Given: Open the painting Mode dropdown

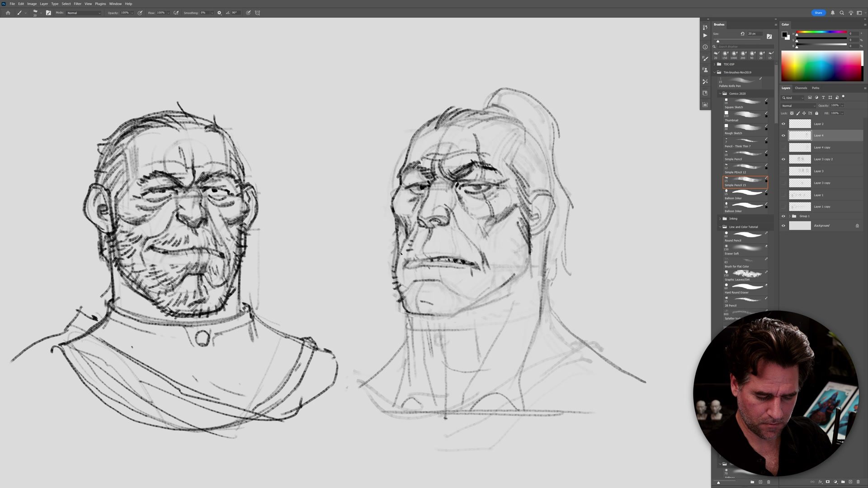Looking at the screenshot, I should point(84,13).
